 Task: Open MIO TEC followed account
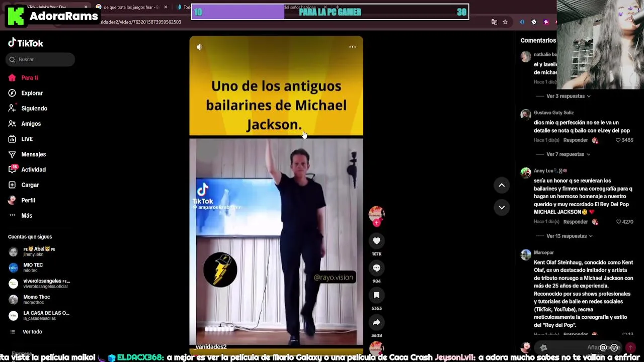click(33, 267)
